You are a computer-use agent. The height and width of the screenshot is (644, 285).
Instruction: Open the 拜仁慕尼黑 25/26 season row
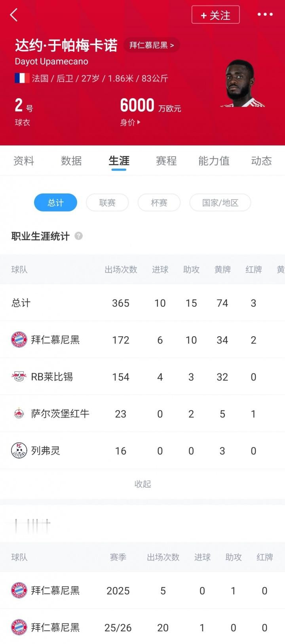click(142, 627)
